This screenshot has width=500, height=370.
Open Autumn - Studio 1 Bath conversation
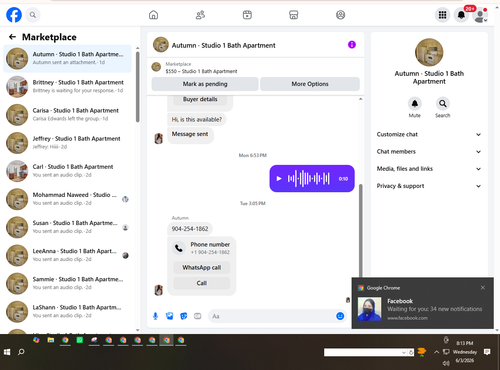pyautogui.click(x=67, y=58)
